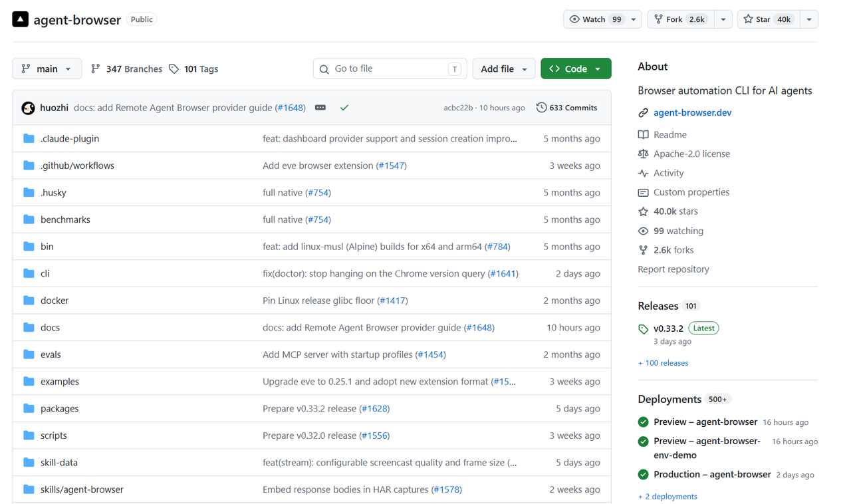This screenshot has height=504, width=851.
Task: Open huozhi's profile from commit author name
Action: point(54,108)
